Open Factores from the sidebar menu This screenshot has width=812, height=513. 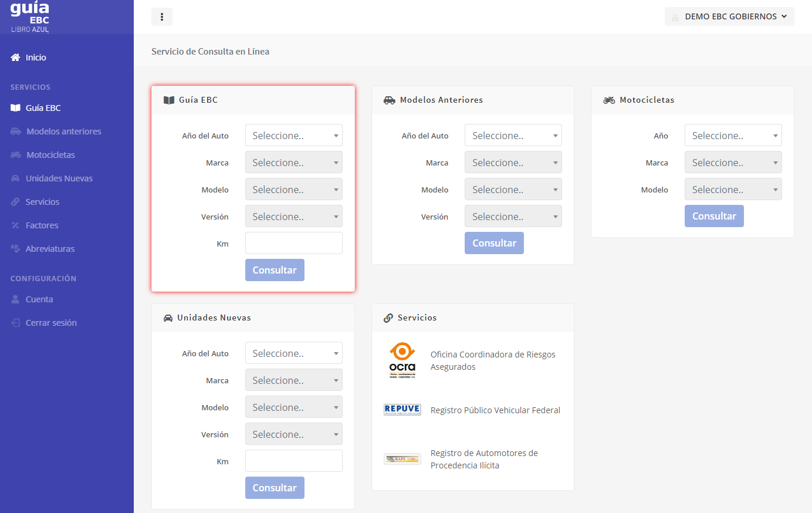coord(42,225)
